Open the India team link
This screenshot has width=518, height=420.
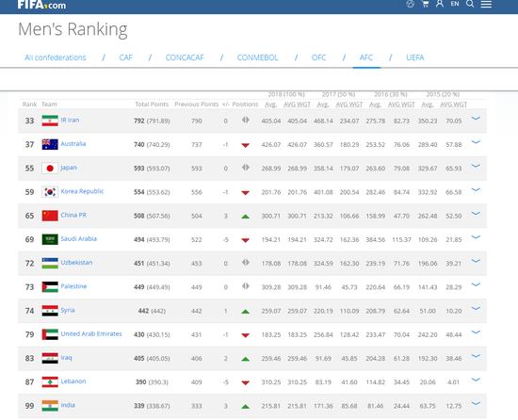68,405
